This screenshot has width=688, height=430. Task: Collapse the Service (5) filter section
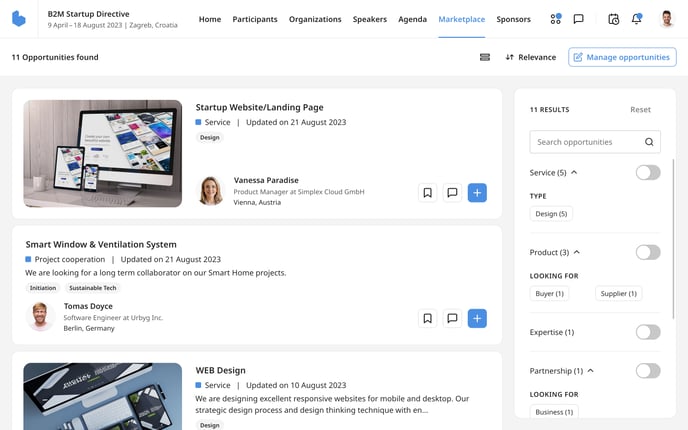(x=574, y=172)
